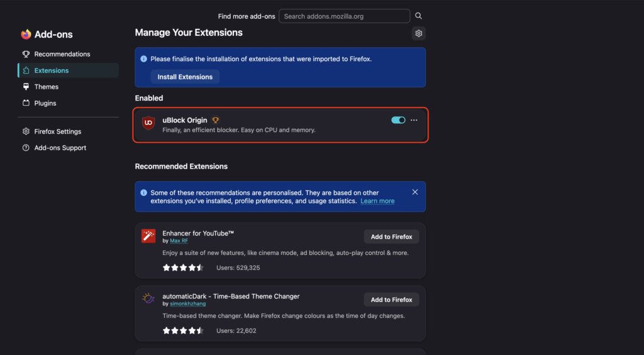644x355 pixels.
Task: Click the Install Extensions button
Action: coord(185,77)
